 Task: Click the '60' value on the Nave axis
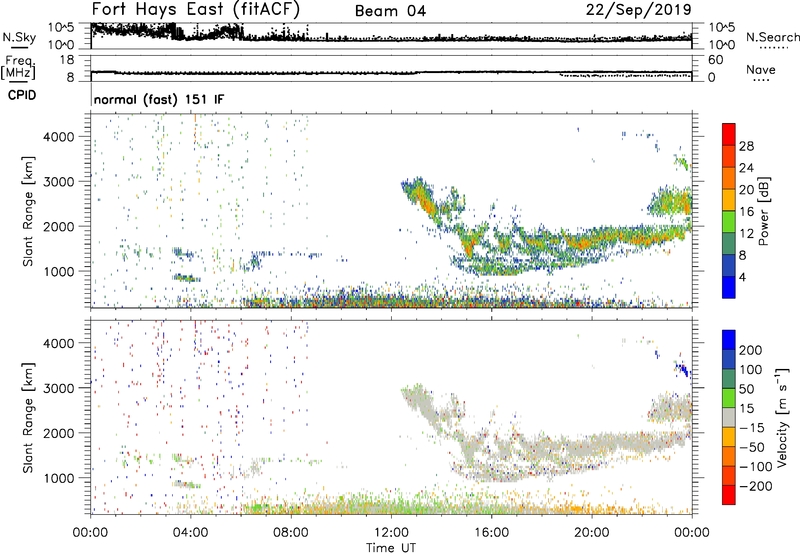[x=715, y=60]
